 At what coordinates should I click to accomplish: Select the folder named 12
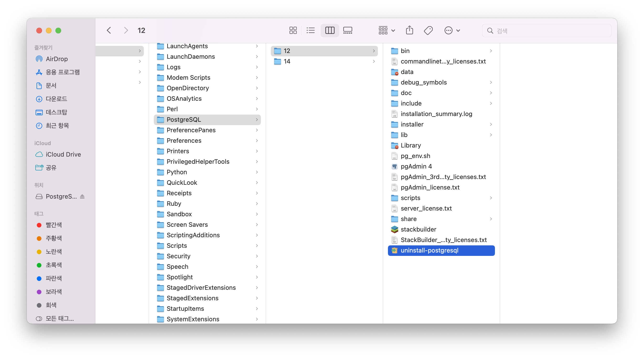point(324,51)
